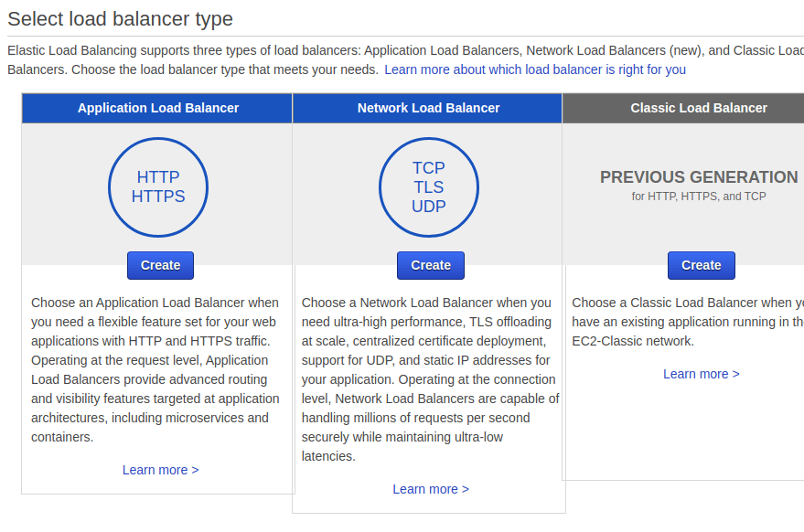Click the TCP TLS UDP circle icon

point(429,187)
